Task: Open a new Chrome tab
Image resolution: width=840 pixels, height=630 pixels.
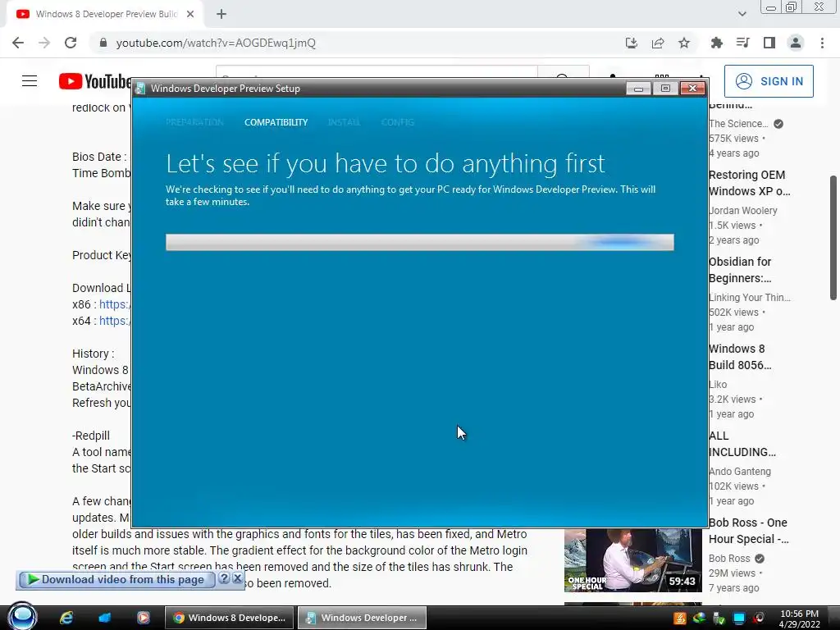Action: coord(221,14)
